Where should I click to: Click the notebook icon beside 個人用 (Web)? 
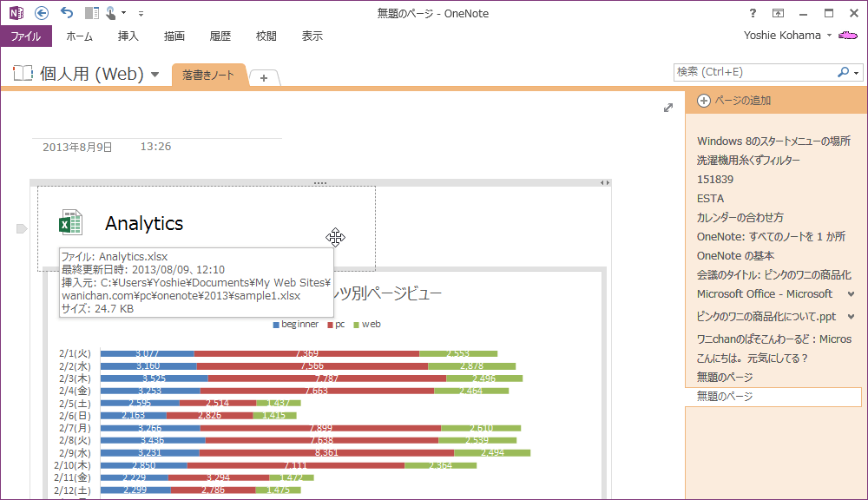pos(23,73)
